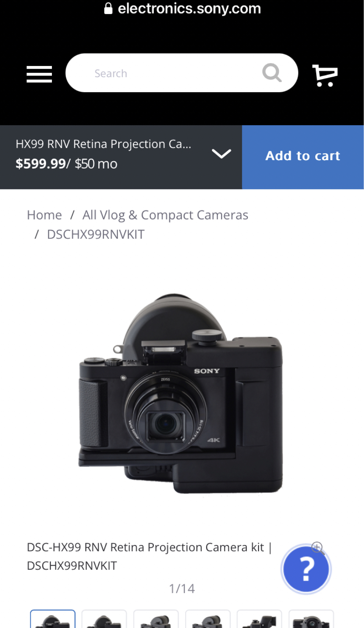Open the hamburger navigation menu

tap(39, 74)
